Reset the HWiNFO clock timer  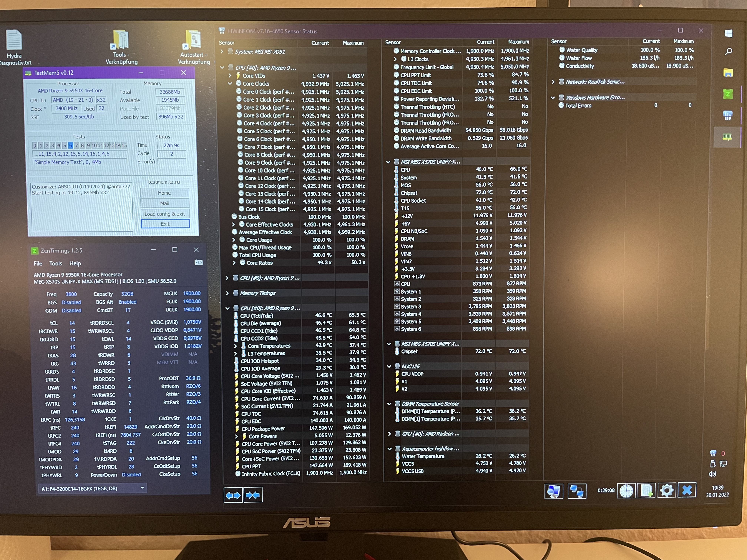click(x=626, y=491)
